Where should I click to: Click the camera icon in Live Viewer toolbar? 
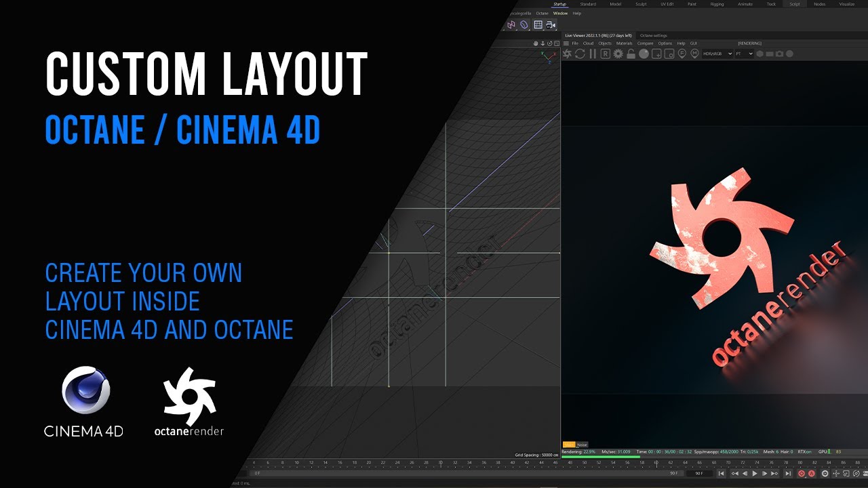(x=779, y=54)
